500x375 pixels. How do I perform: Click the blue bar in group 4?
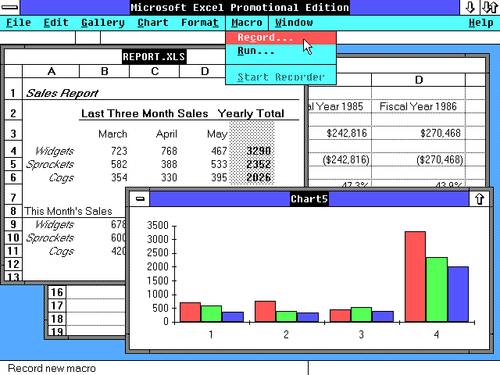[458, 294]
